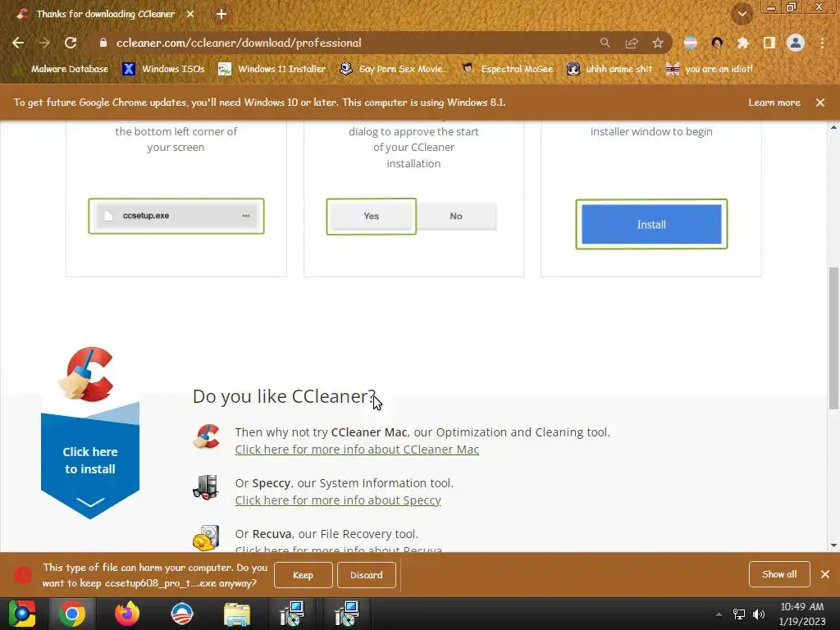Click the ccsetup.exe download chip illustration
The height and width of the screenshot is (630, 840).
click(x=176, y=216)
